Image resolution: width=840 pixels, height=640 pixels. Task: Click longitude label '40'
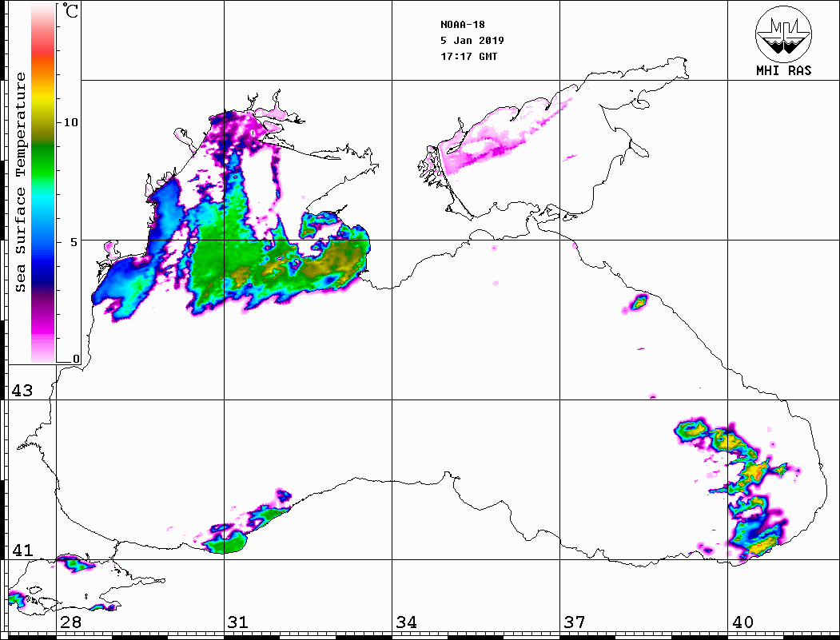point(742,622)
